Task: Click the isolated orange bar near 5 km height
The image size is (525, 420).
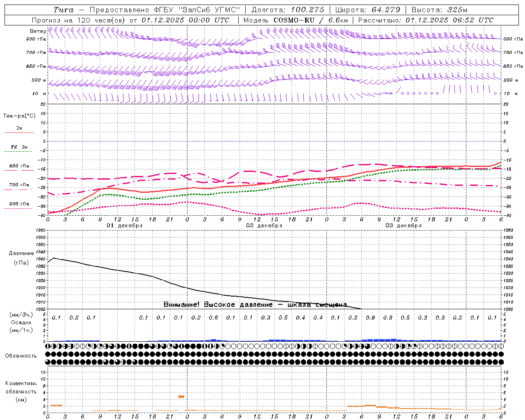Action: (181, 397)
